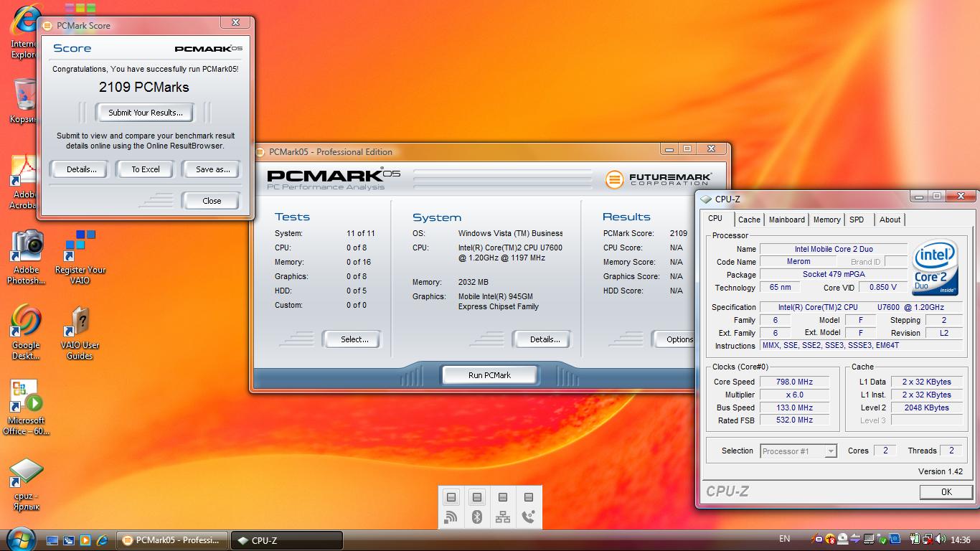The width and height of the screenshot is (980, 551).
Task: Click OK button in CPU-Z
Action: [x=946, y=491]
